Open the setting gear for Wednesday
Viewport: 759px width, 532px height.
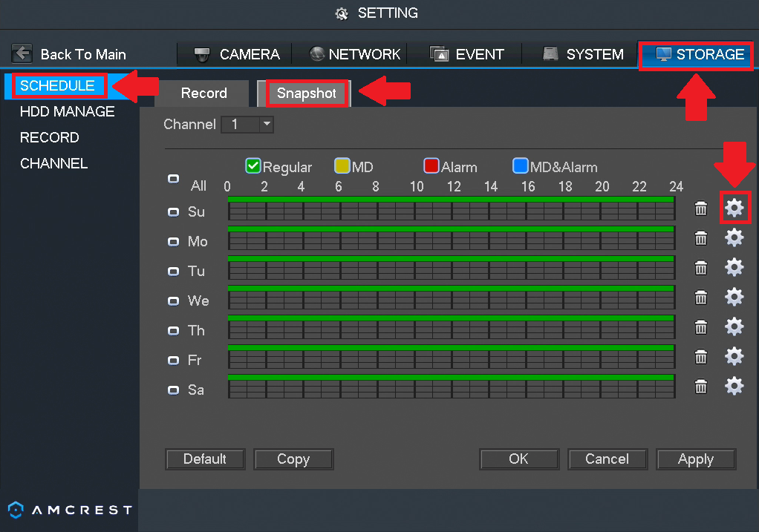pyautogui.click(x=734, y=298)
